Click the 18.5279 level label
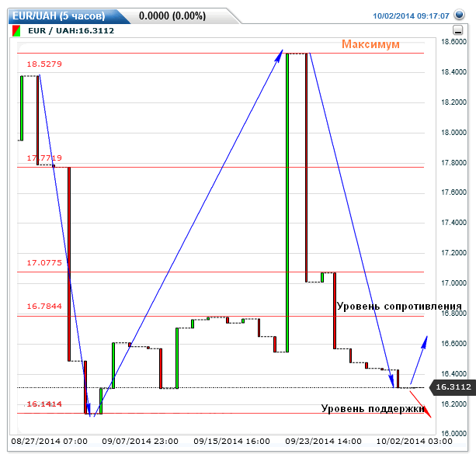 click(x=44, y=64)
